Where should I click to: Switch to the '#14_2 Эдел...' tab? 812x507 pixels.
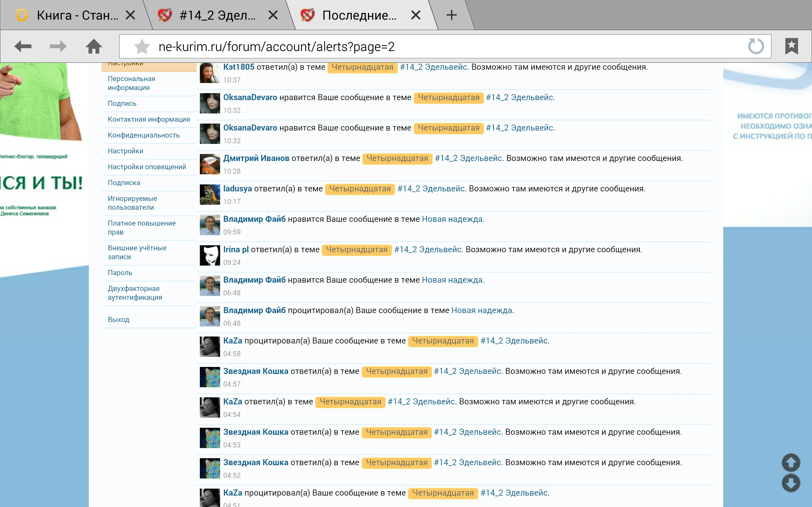pos(217,16)
